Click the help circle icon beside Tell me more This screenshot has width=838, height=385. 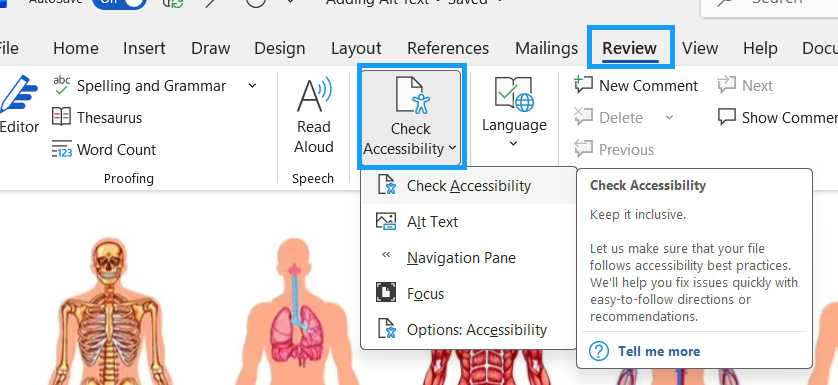coord(599,351)
